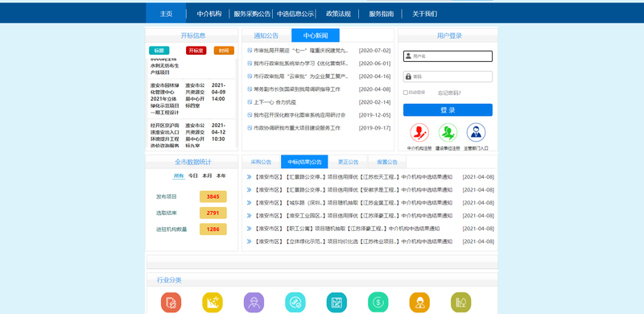Switch to the 通知公告 tab
Viewport: 644px width, 314px height.
pos(266,35)
